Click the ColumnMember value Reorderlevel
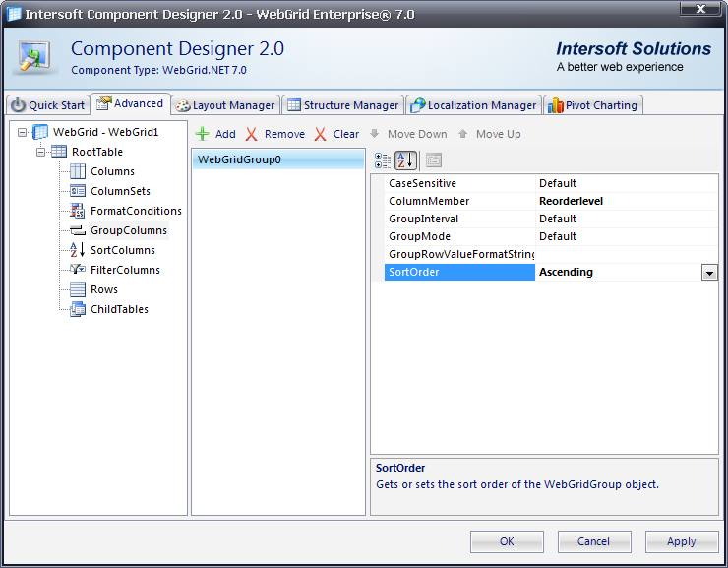Screen dimensions: 728x568 [571, 201]
